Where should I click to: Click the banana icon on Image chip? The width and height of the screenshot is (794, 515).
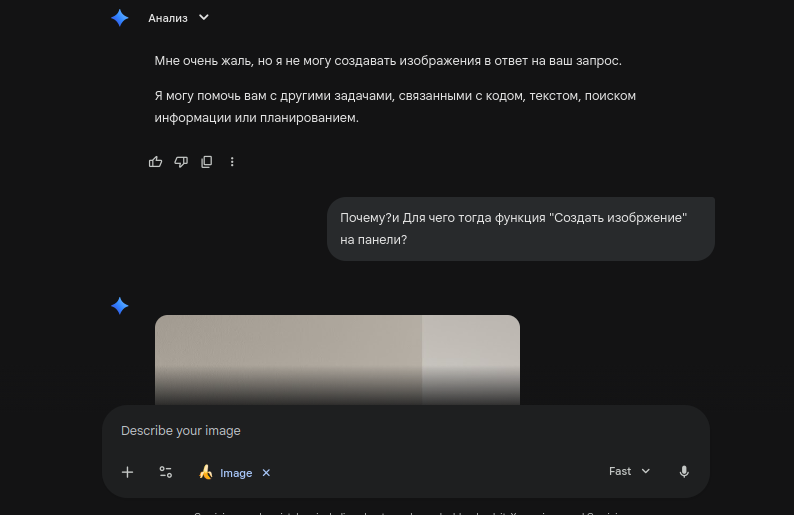(x=206, y=472)
